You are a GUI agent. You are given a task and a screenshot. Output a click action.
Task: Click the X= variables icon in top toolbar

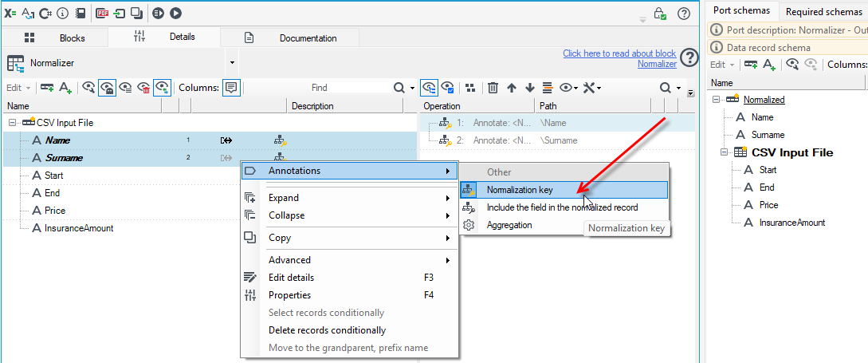coord(10,14)
